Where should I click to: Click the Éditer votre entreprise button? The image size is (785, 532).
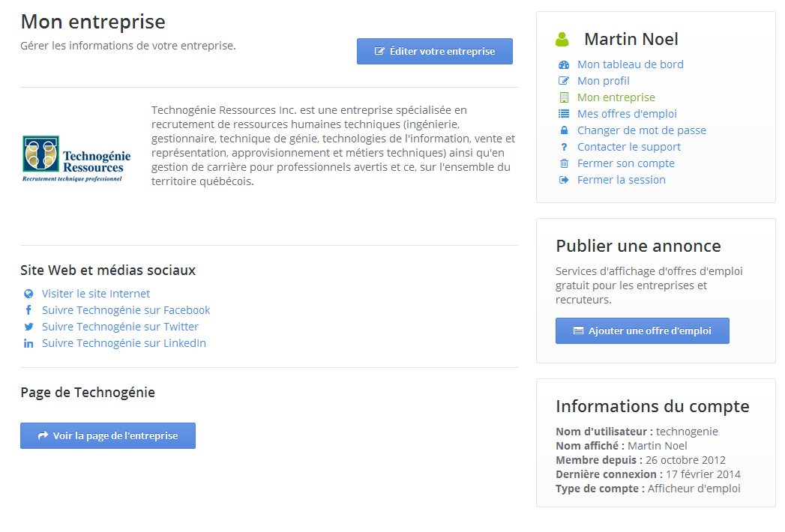pos(435,52)
